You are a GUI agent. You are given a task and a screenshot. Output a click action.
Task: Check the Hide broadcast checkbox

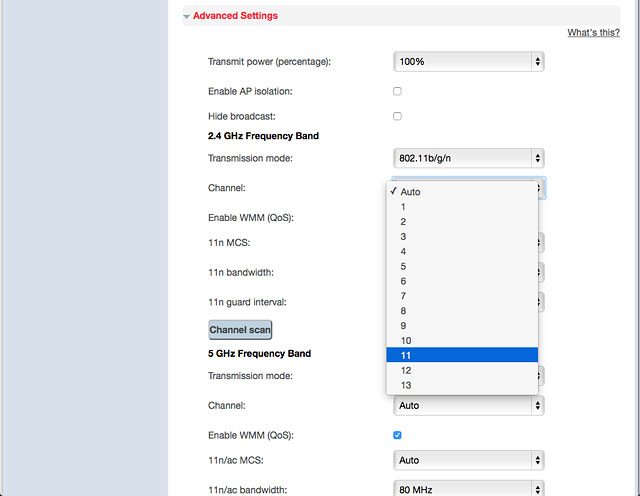click(x=397, y=116)
